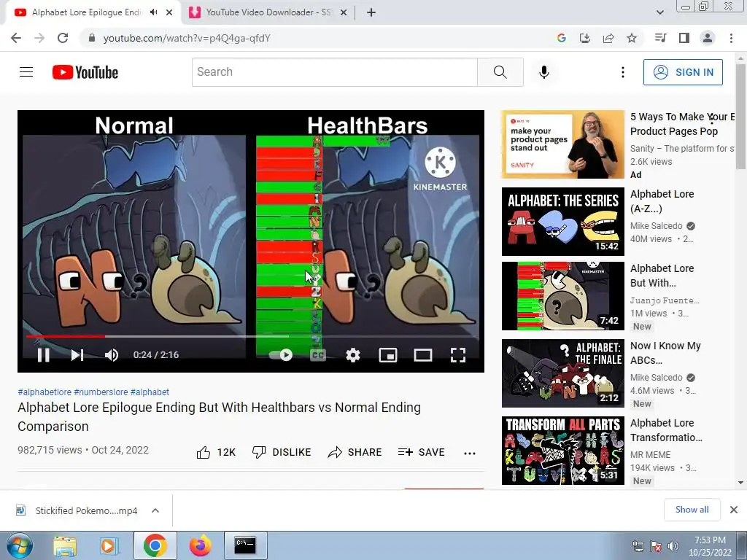Image resolution: width=747 pixels, height=560 pixels.
Task: Open Chrome three-dot menu
Action: pos(731,38)
